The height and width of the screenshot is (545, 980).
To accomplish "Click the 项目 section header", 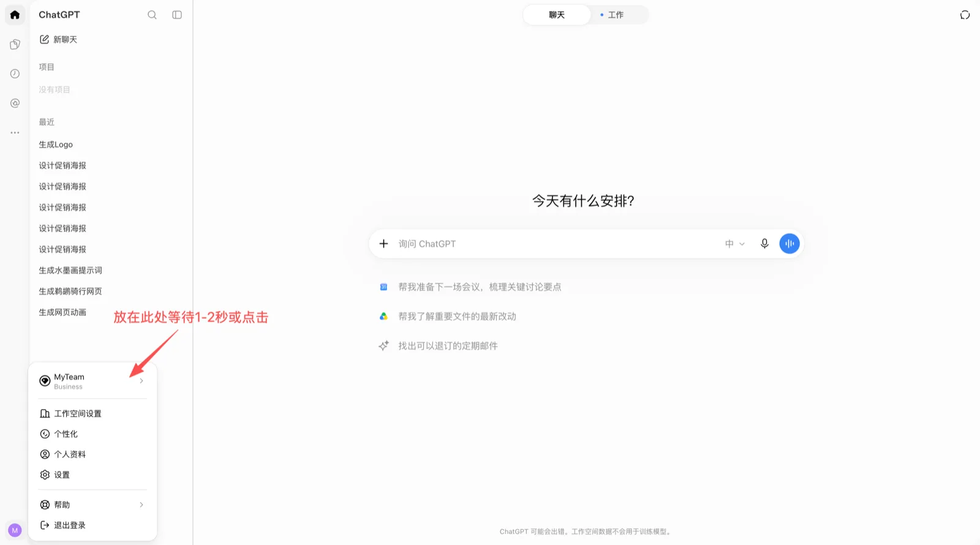I will click(x=47, y=67).
